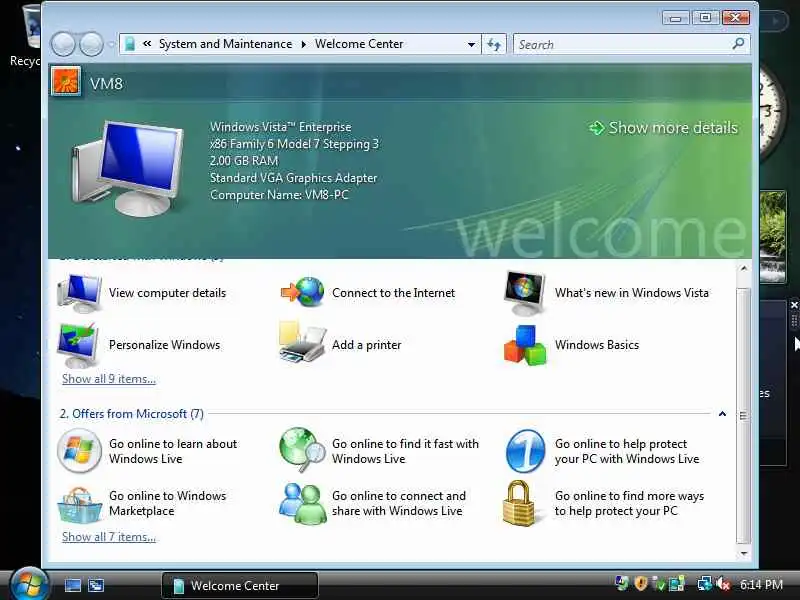Click Switch between windows quick launch icon
The height and width of the screenshot is (600, 800).
coord(96,585)
